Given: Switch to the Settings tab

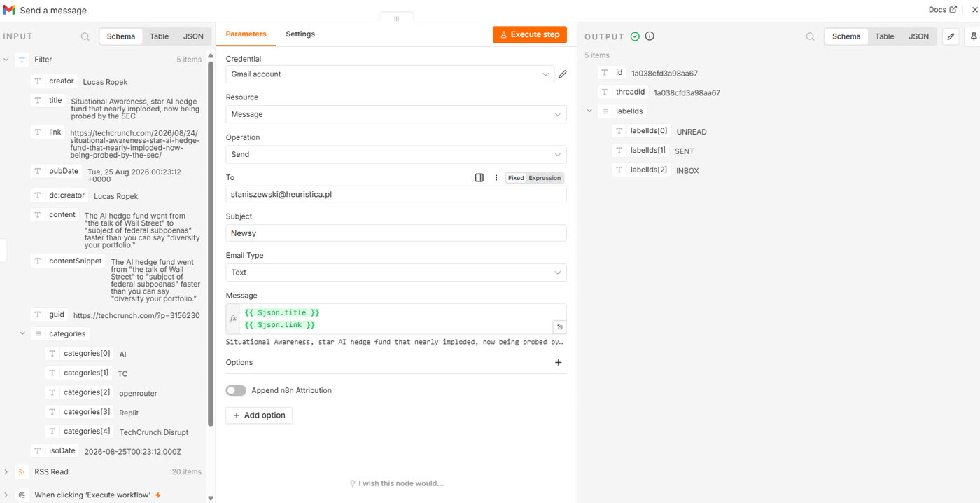Looking at the screenshot, I should (300, 34).
